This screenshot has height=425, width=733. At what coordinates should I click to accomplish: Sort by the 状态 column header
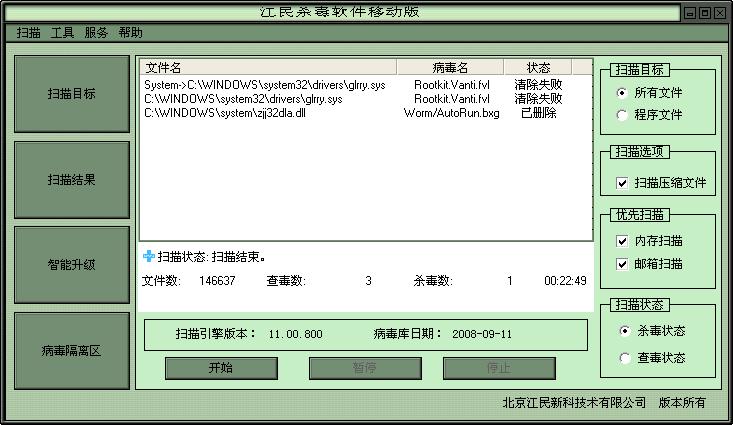[538, 68]
